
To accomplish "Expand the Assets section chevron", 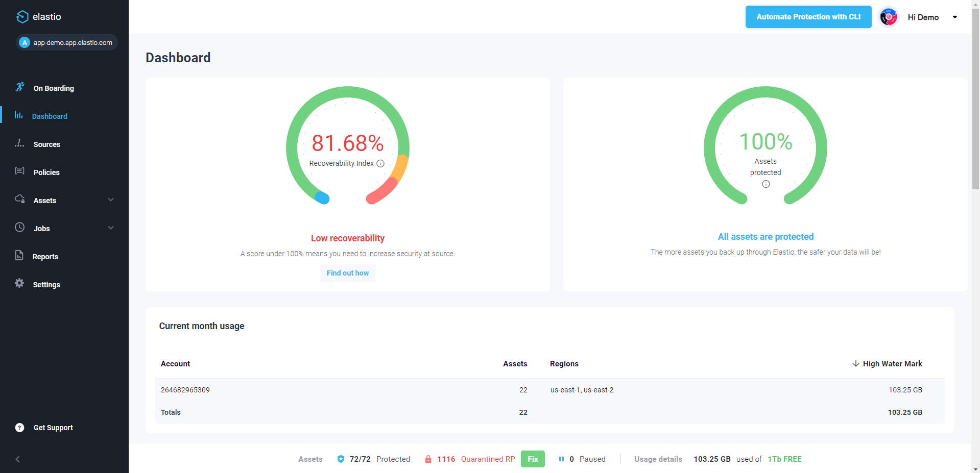I will [x=111, y=200].
